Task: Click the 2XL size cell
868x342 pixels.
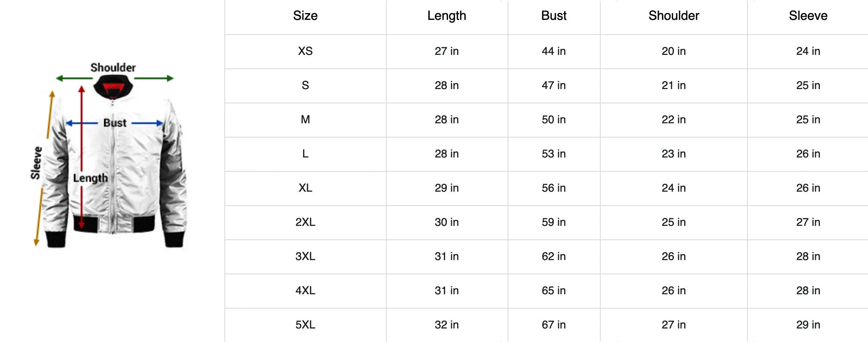Action: tap(305, 222)
